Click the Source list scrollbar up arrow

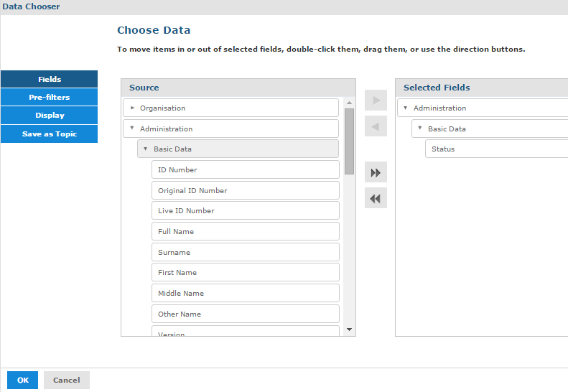tap(350, 102)
